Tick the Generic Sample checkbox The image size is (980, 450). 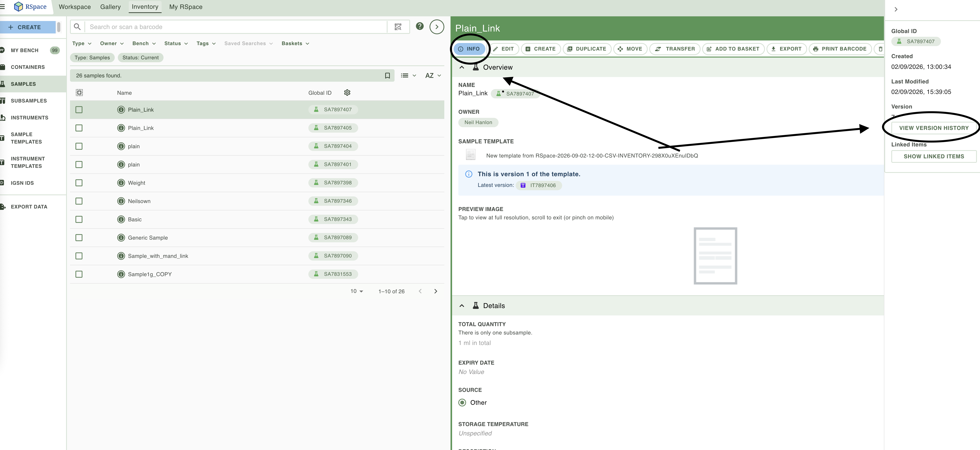pos(79,238)
